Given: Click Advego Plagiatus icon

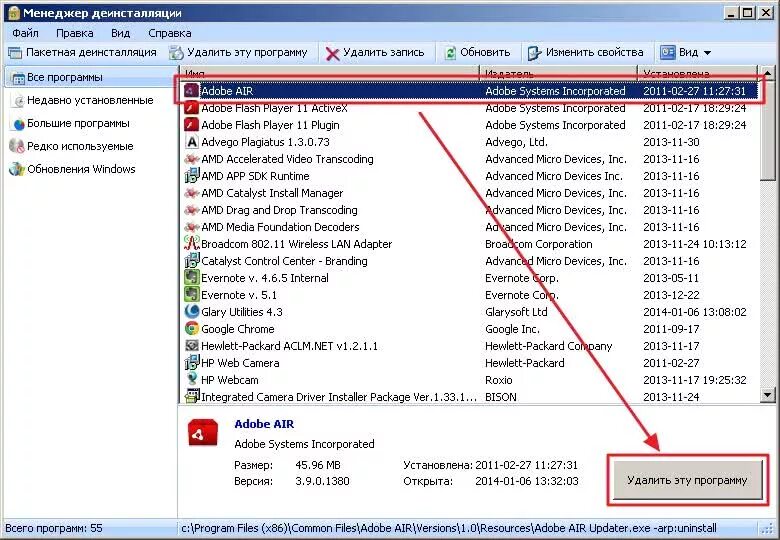Looking at the screenshot, I should 192,142.
